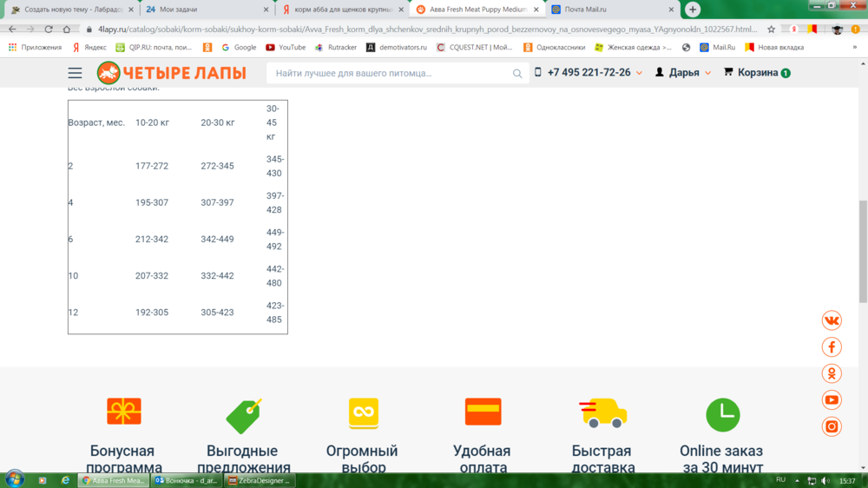Click the Odnoklassniki social icon

point(832,373)
